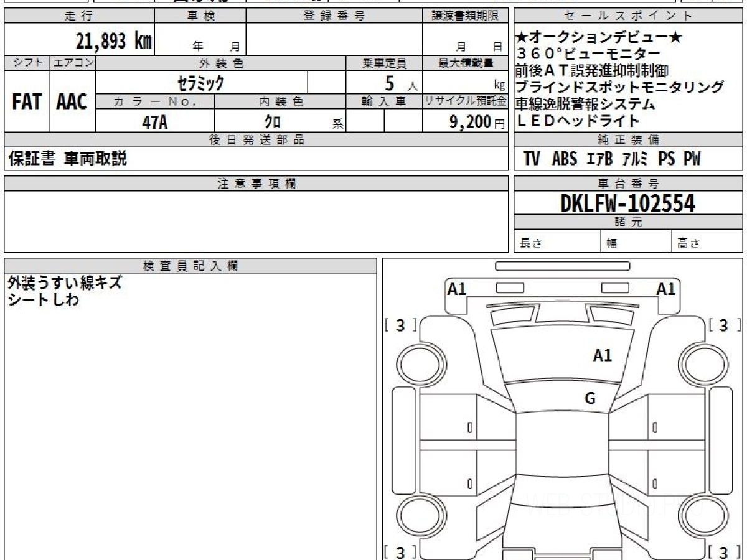Click the seating capacity value 5
The width and height of the screenshot is (747, 560).
(391, 82)
